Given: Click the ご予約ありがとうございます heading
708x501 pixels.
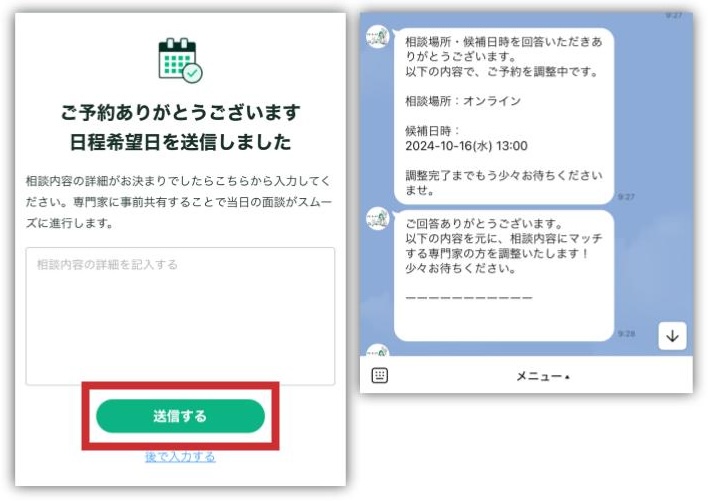Looking at the screenshot, I should (181, 112).
